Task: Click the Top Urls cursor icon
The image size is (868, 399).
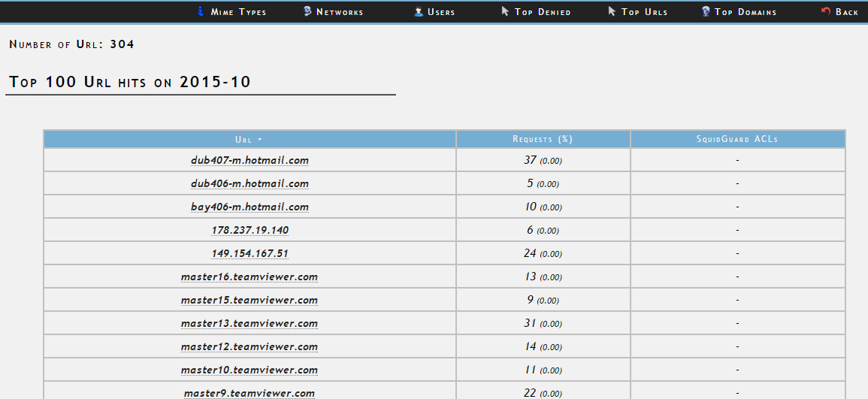Action: coord(612,11)
